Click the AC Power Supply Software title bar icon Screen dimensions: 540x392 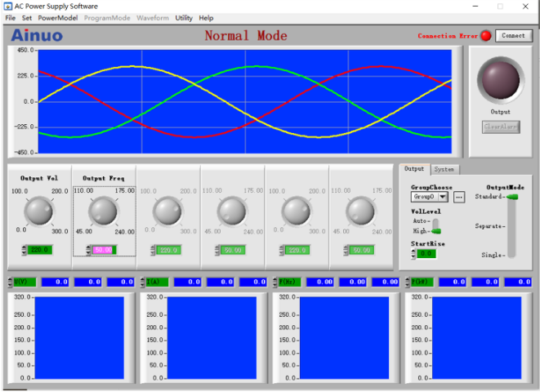tap(7, 7)
